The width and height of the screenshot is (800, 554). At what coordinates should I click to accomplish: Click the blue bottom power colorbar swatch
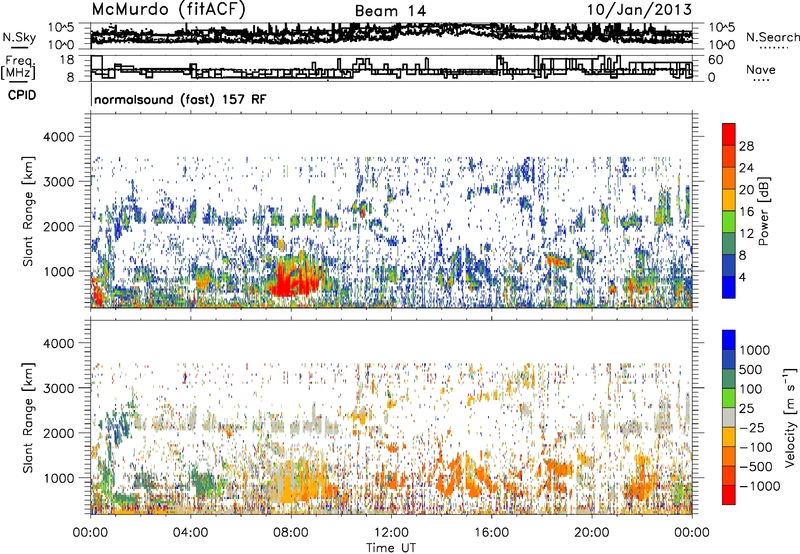tap(729, 287)
